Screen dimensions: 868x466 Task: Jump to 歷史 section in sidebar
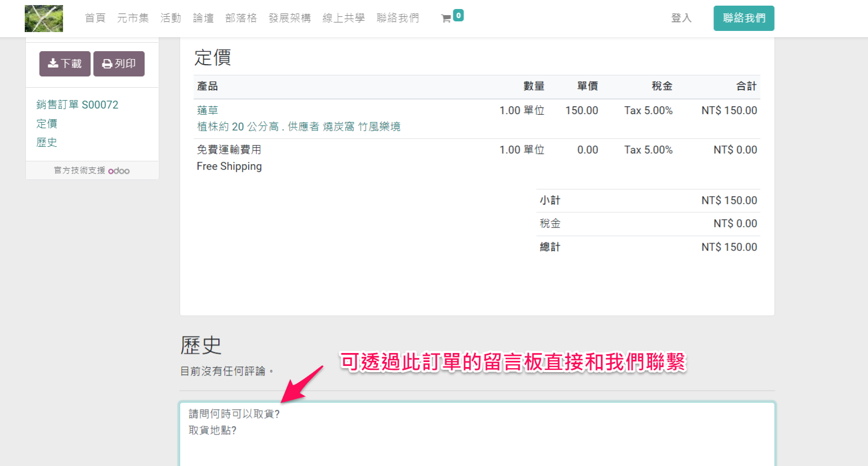[47, 142]
